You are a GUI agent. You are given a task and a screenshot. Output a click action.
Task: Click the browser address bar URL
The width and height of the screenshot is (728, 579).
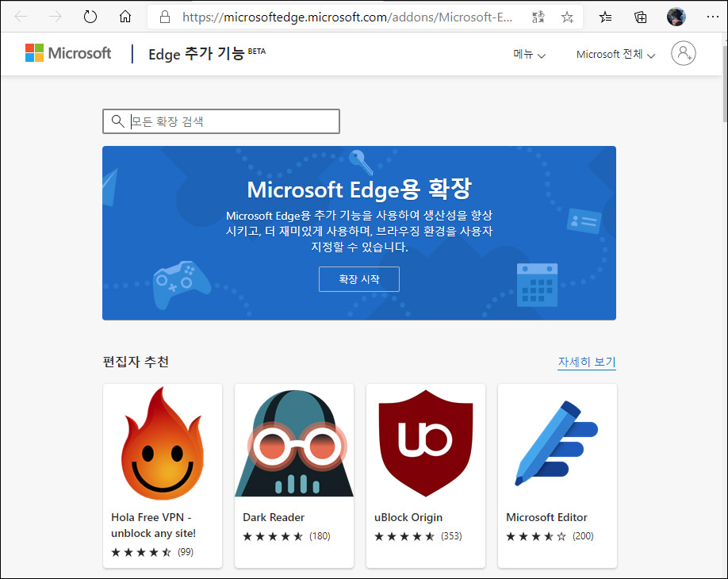347,17
